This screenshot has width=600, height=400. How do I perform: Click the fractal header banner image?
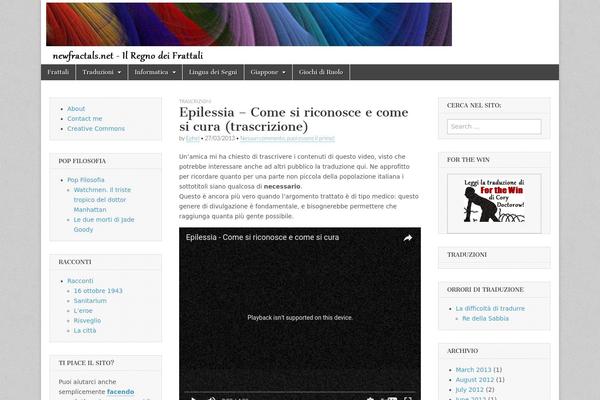pyautogui.click(x=249, y=24)
